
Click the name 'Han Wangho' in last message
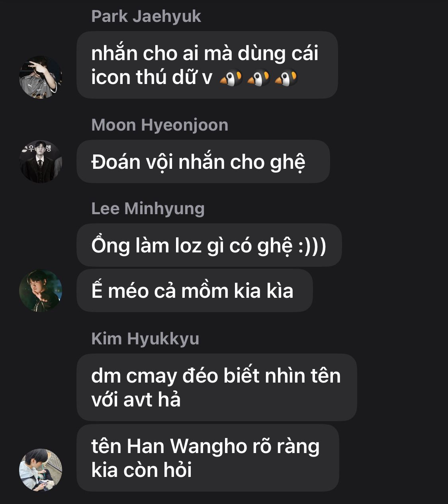coord(187,447)
